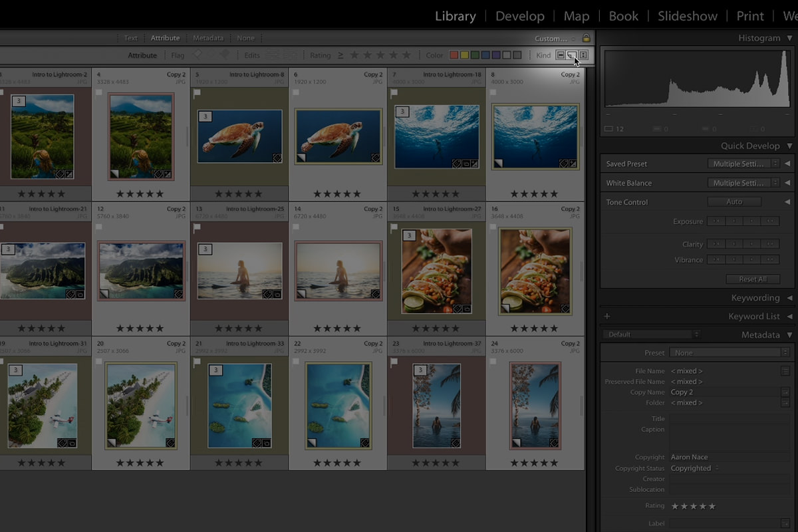
Task: Switch to the Develop module
Action: point(520,15)
